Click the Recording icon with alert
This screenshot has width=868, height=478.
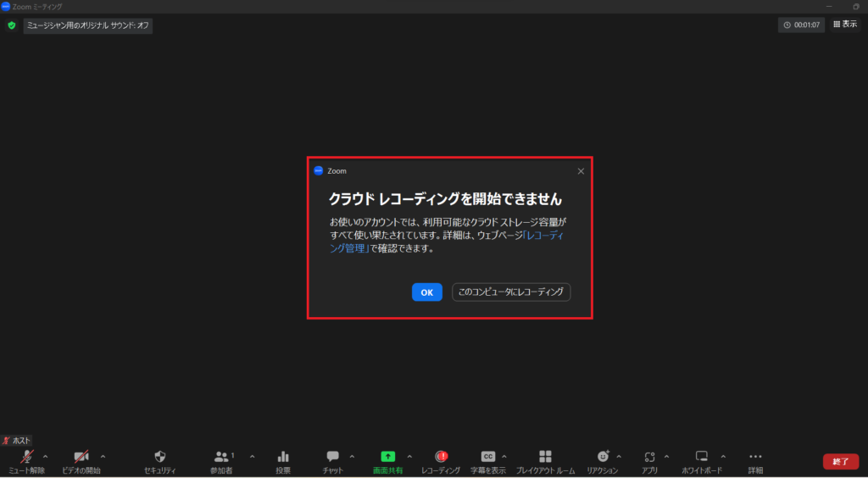point(441,457)
